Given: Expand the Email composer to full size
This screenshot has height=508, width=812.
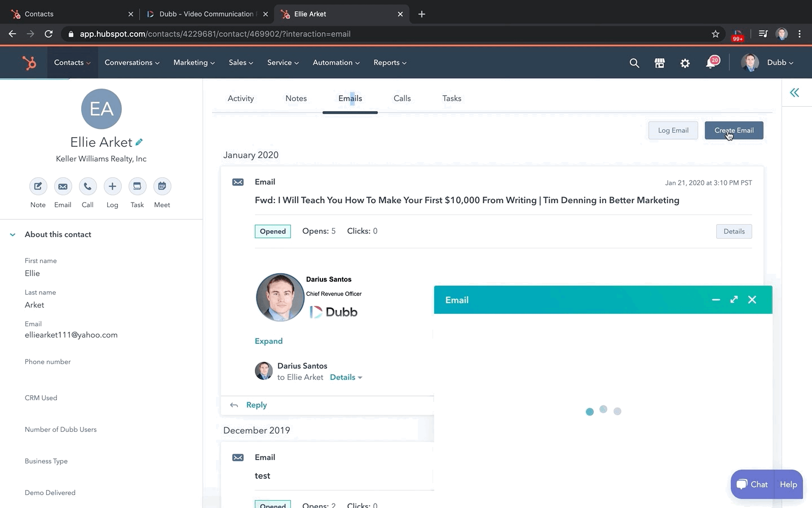Looking at the screenshot, I should [734, 300].
